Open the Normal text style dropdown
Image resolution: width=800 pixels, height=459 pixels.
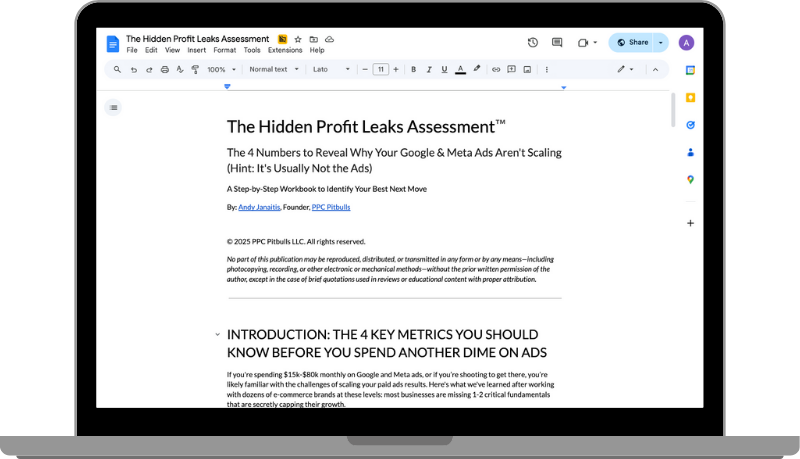[272, 70]
